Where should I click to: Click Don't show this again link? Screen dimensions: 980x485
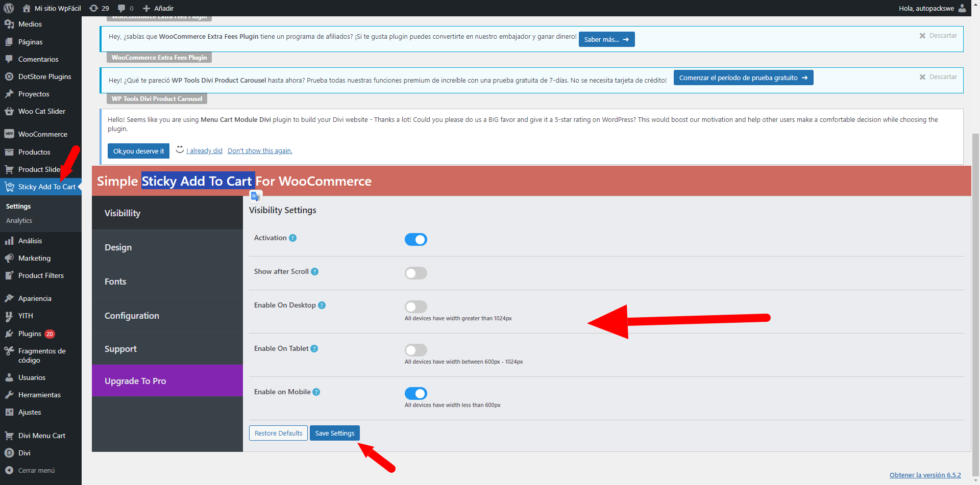(260, 151)
